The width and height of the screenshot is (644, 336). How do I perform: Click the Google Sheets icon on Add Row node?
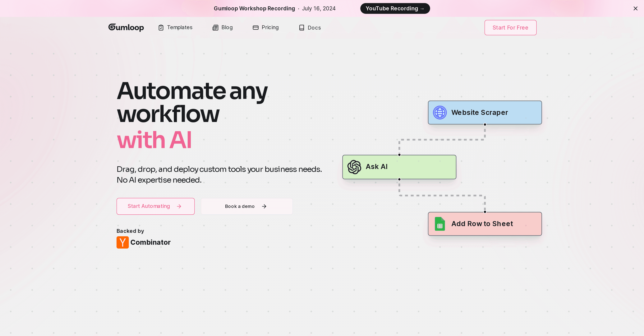(440, 224)
